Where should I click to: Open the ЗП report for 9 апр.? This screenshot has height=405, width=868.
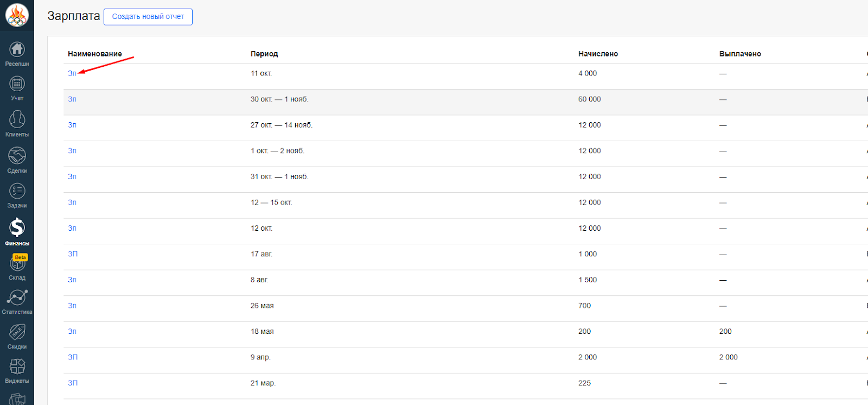(x=73, y=357)
